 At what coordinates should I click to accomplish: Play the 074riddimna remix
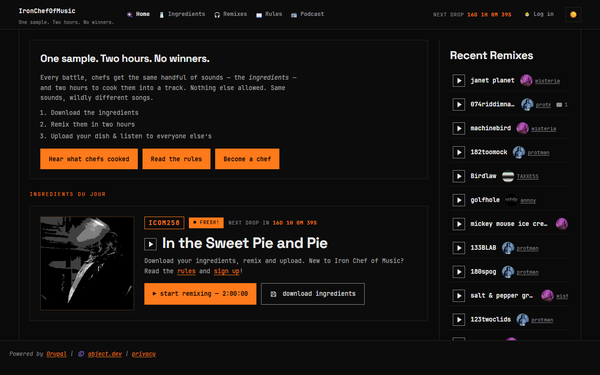point(458,104)
